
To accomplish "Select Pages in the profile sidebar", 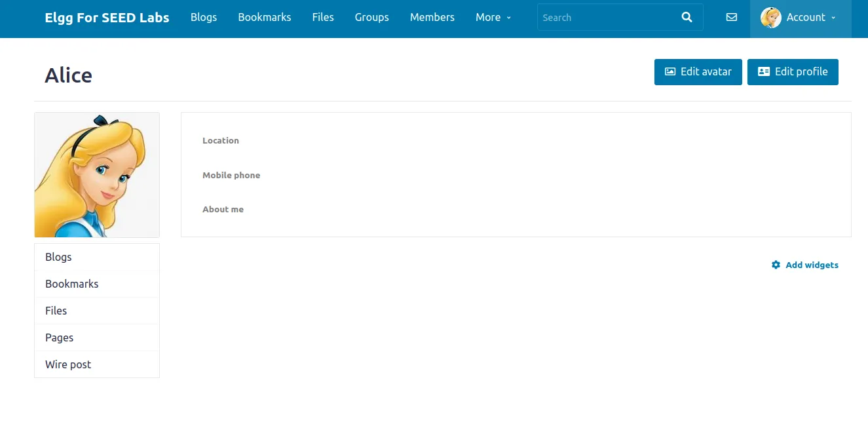I will point(59,337).
